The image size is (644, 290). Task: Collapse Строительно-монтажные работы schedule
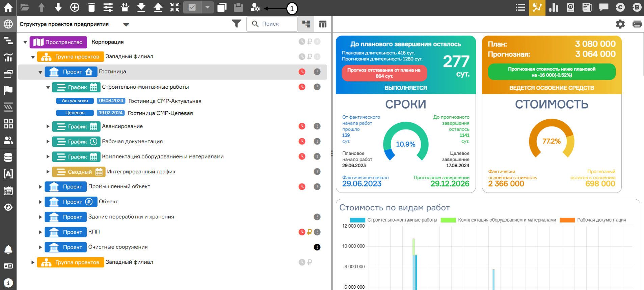pyautogui.click(x=48, y=87)
